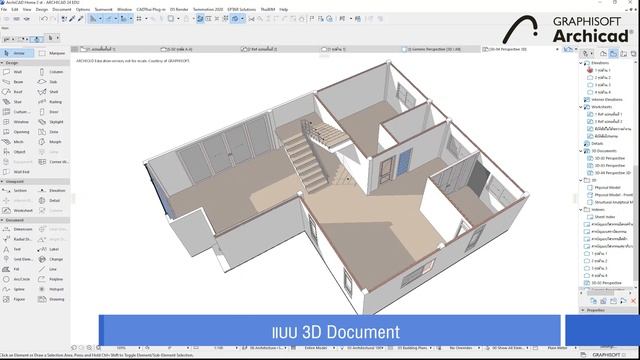The width and height of the screenshot is (640, 360).
Task: Collapse the Indexes folder in Navigator
Action: click(x=581, y=209)
